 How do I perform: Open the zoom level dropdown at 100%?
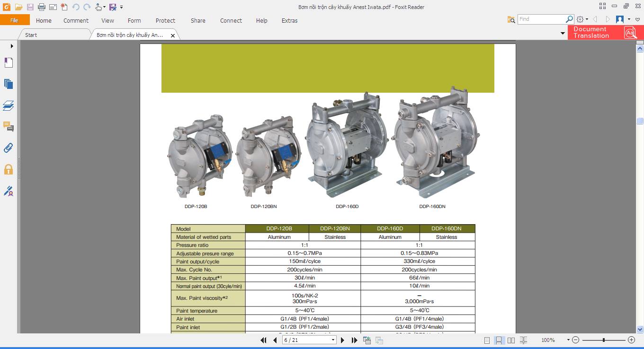[x=568, y=340]
